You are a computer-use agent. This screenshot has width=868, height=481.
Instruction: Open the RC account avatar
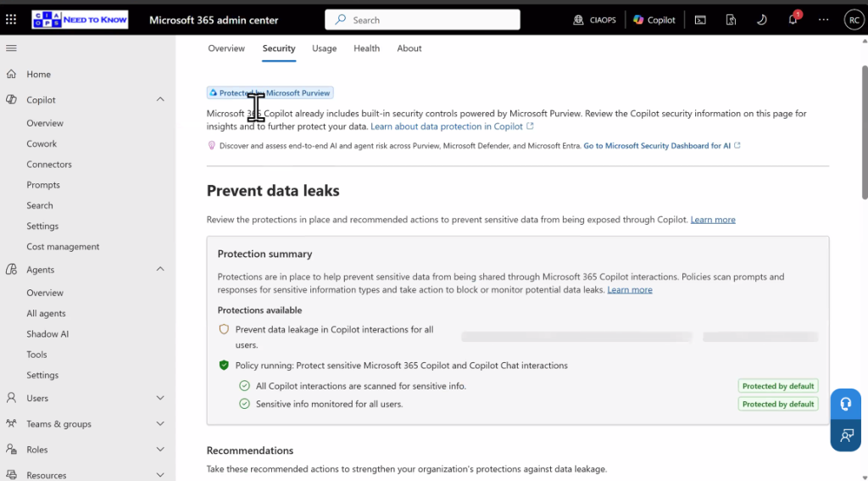pos(854,20)
